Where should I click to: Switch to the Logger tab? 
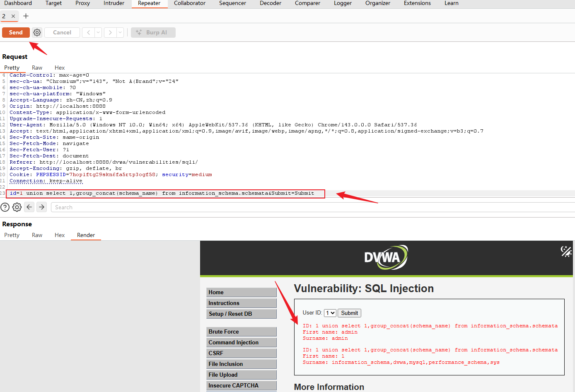click(343, 3)
